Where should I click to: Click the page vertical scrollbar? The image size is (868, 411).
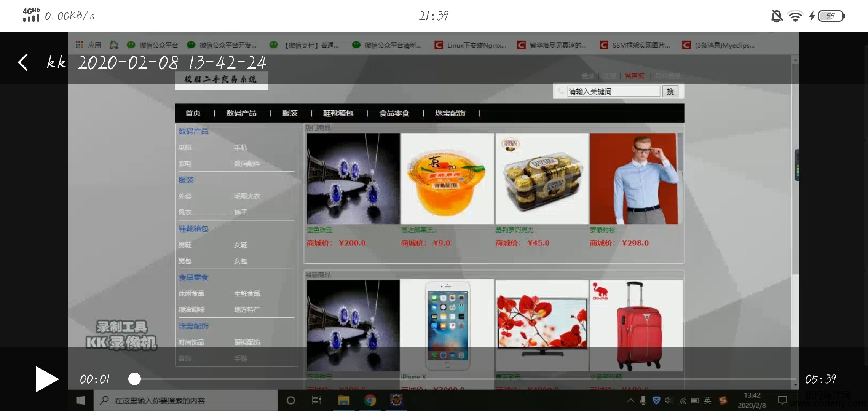(796, 169)
